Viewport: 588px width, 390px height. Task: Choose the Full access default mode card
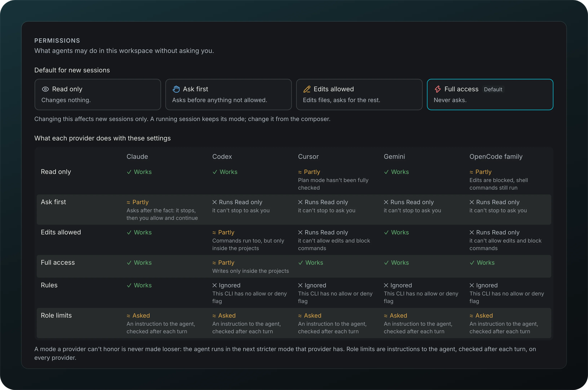click(490, 95)
